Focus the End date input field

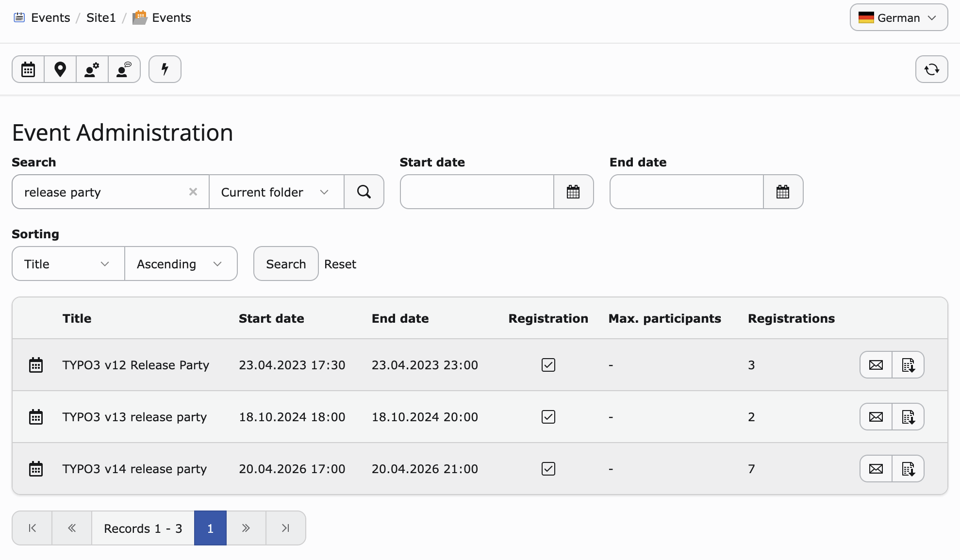[x=687, y=192]
